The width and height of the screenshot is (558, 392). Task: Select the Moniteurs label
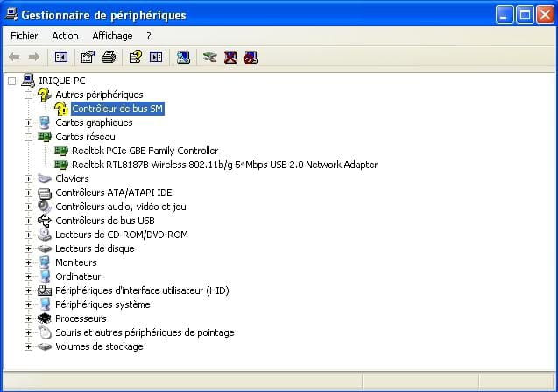pyautogui.click(x=76, y=262)
